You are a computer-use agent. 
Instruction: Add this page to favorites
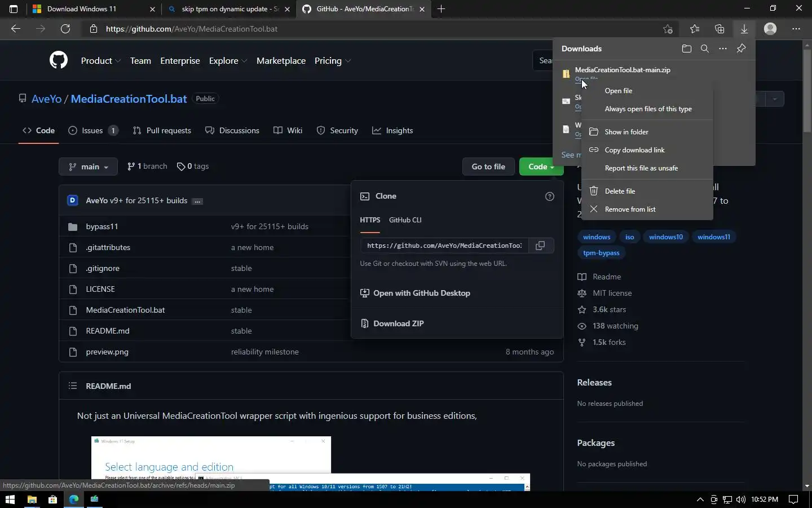(668, 29)
